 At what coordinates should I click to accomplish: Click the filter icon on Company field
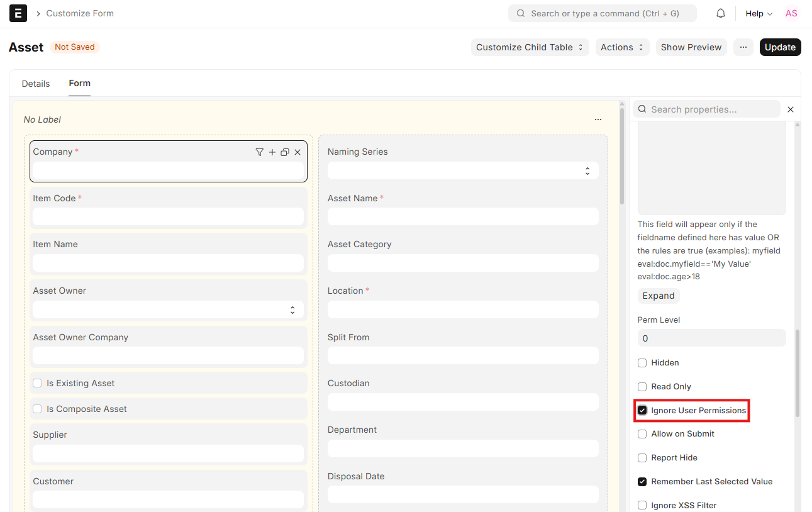click(259, 152)
